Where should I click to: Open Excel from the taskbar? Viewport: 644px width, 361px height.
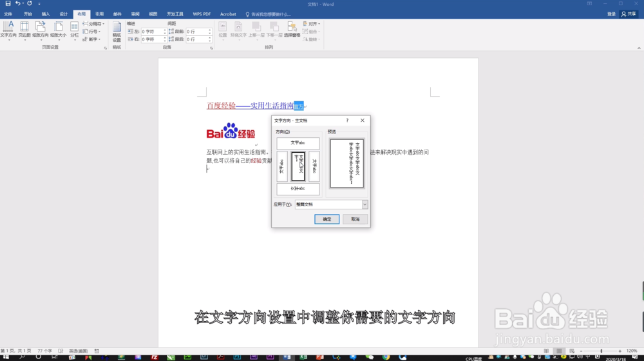tap(303, 357)
